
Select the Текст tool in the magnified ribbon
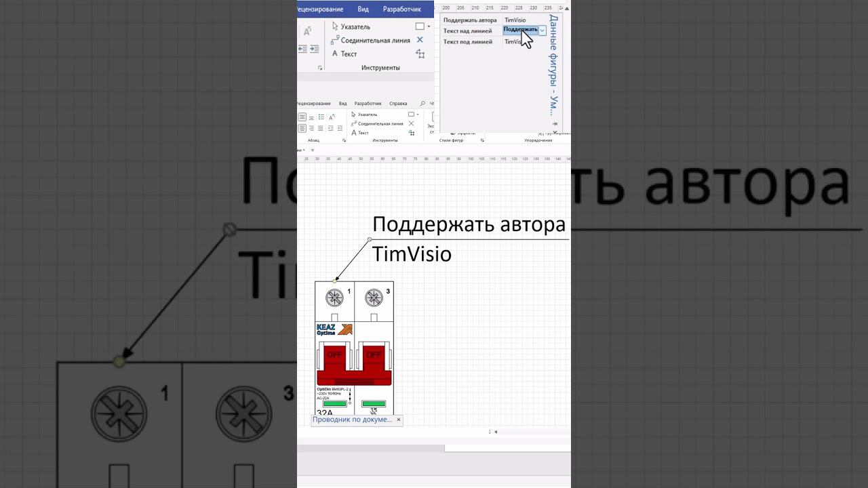[x=344, y=54]
